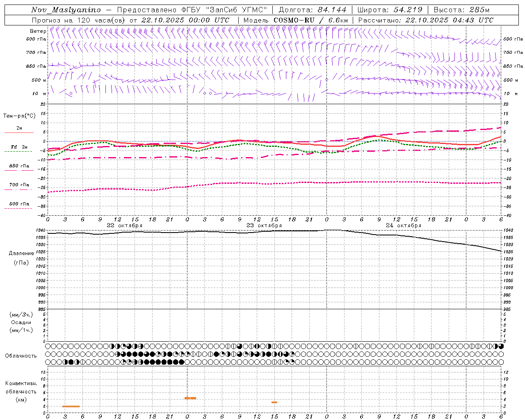Click the "Осадки" precipitation label
525x420 pixels.
point(21,322)
